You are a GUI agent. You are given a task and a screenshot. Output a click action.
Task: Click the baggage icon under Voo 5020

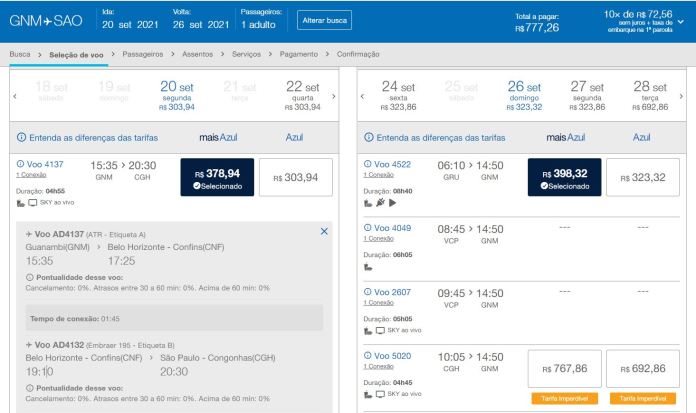click(368, 395)
